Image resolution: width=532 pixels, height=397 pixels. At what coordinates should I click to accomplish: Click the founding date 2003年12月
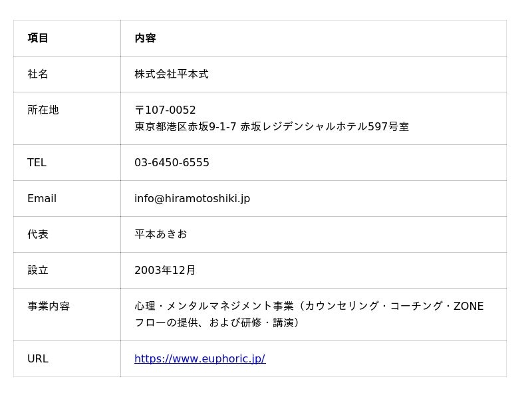[165, 270]
